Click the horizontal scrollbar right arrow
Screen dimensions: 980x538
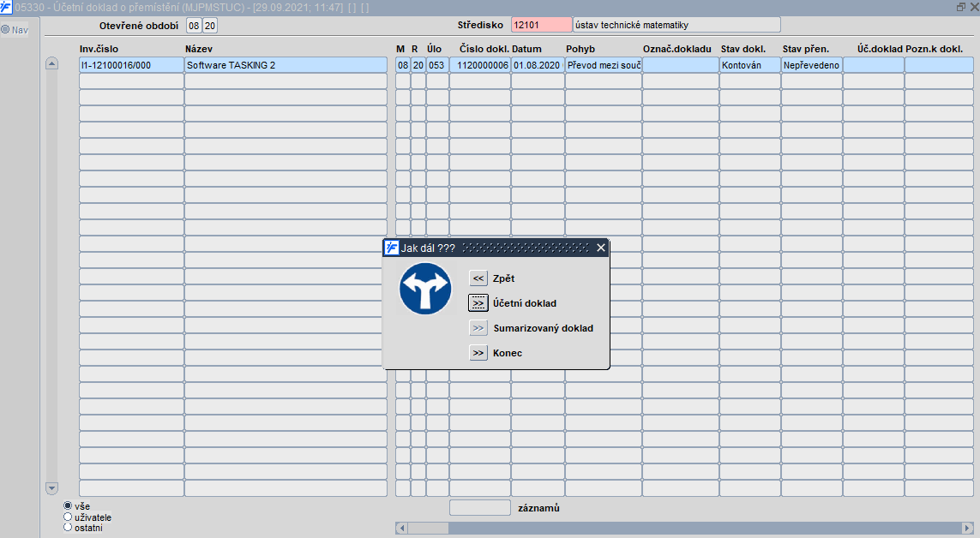(x=967, y=528)
